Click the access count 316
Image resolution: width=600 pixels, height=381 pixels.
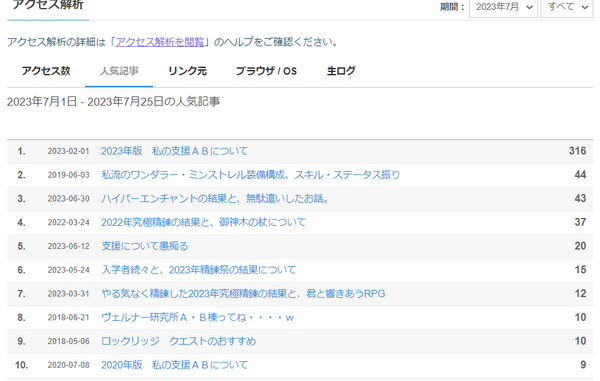tap(577, 151)
